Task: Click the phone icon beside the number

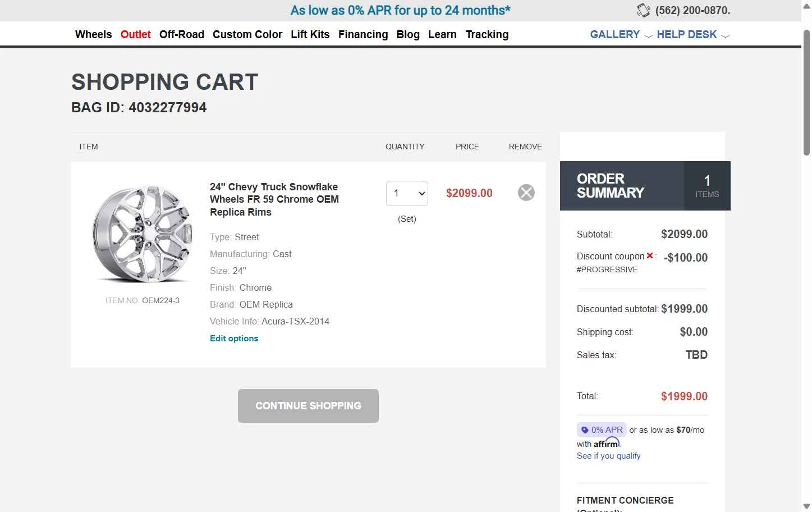Action: pyautogui.click(x=643, y=11)
